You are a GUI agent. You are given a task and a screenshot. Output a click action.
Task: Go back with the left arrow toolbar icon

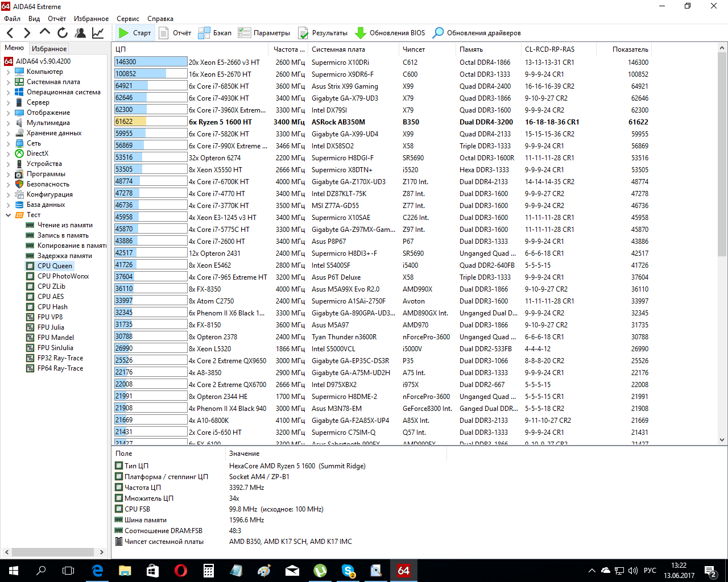tap(10, 33)
